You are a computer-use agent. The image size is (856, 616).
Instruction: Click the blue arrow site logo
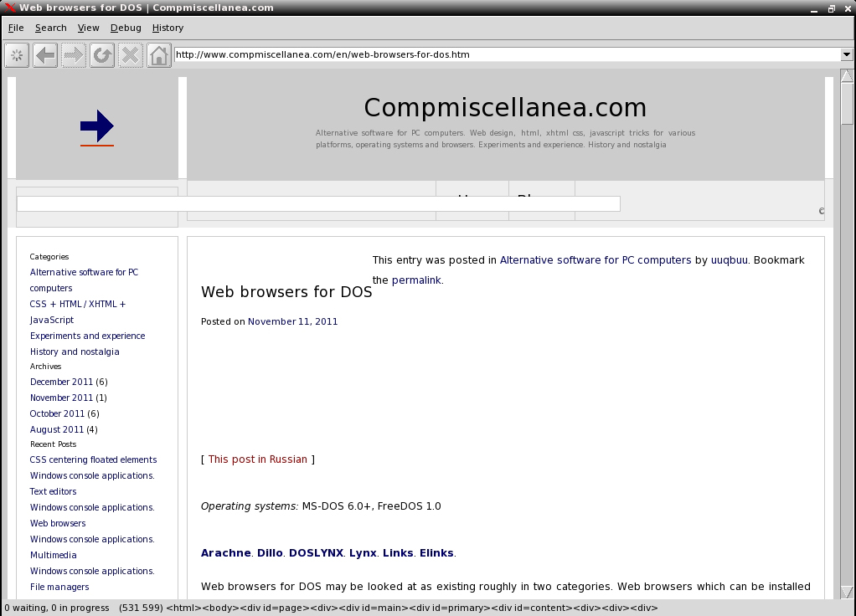pos(97,126)
